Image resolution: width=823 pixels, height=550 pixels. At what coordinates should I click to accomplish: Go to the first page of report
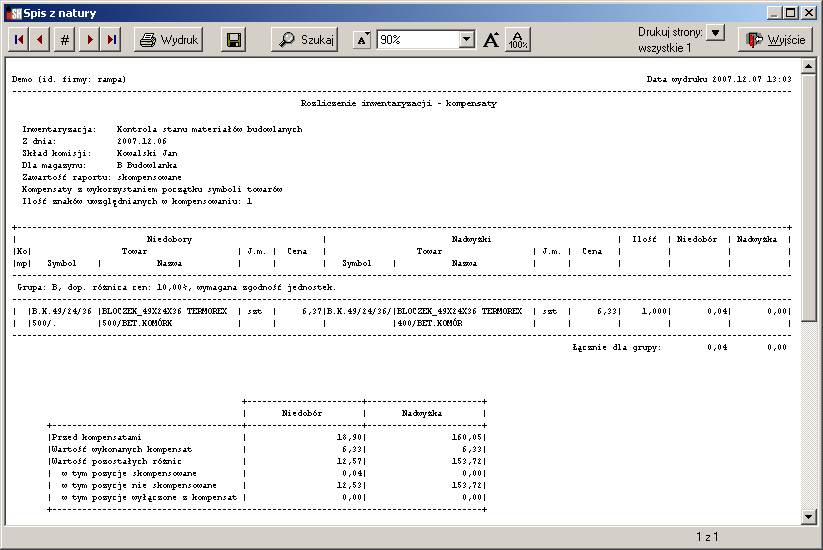[19, 39]
